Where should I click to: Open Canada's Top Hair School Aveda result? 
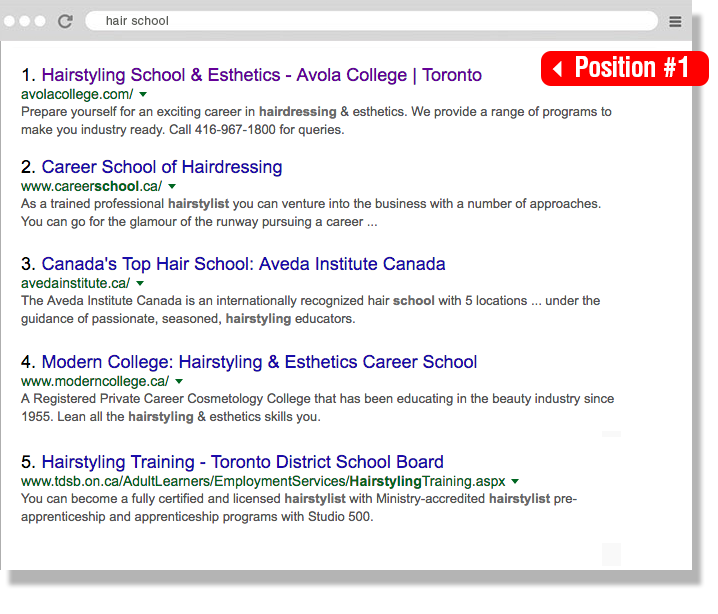[x=243, y=264]
